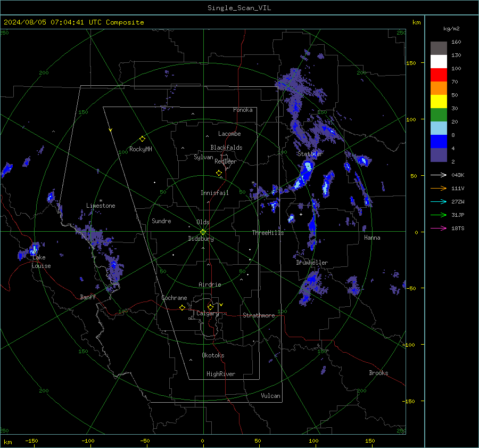Viewport: 479px width, 448px height.
Task: Select the green 20-30 color band
Action: [x=439, y=115]
